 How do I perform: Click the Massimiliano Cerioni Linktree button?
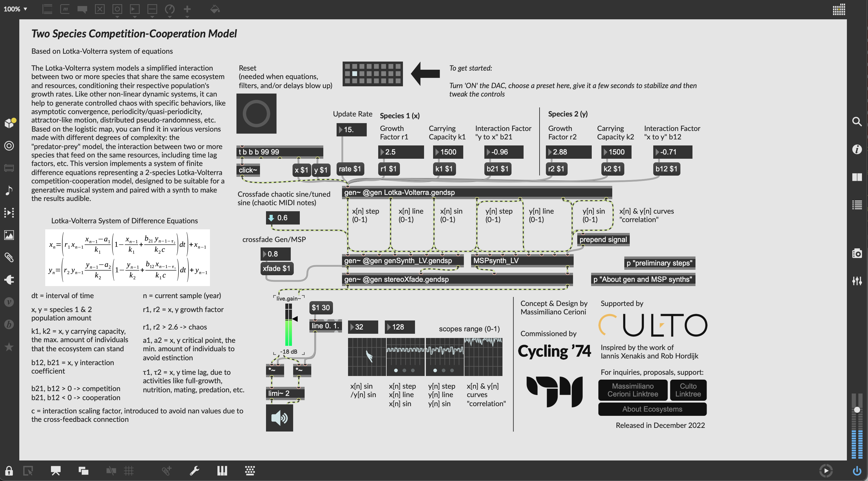(x=632, y=390)
